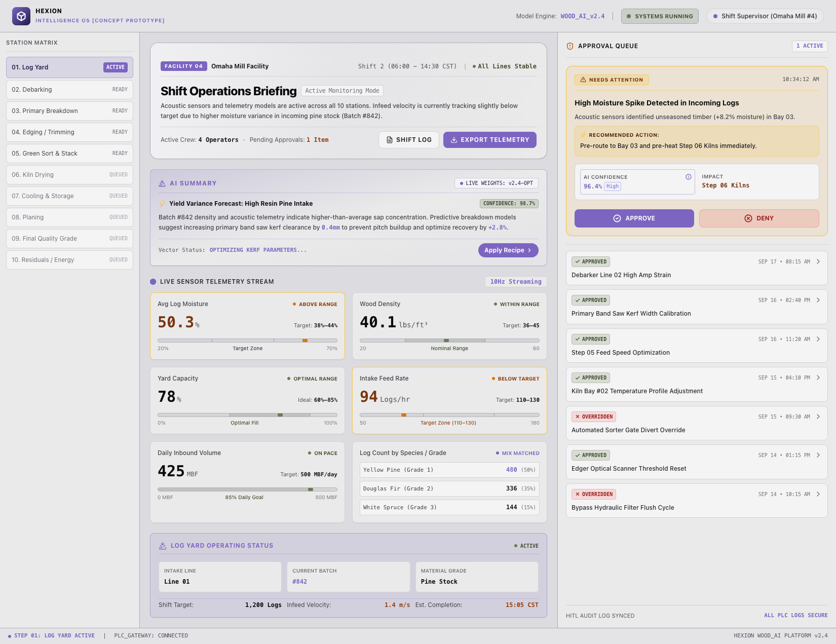Click the 1 Active queue counter

coord(810,46)
